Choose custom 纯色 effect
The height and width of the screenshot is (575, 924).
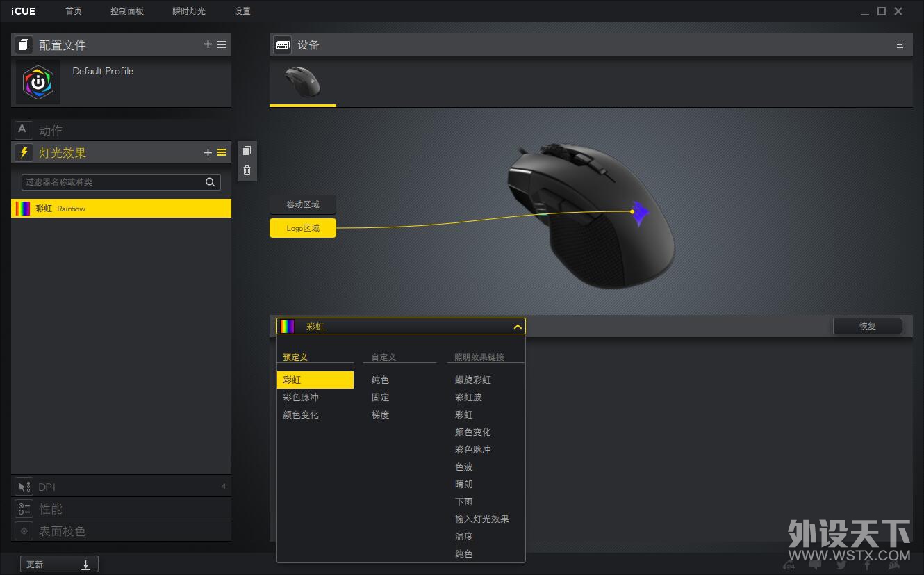point(380,380)
